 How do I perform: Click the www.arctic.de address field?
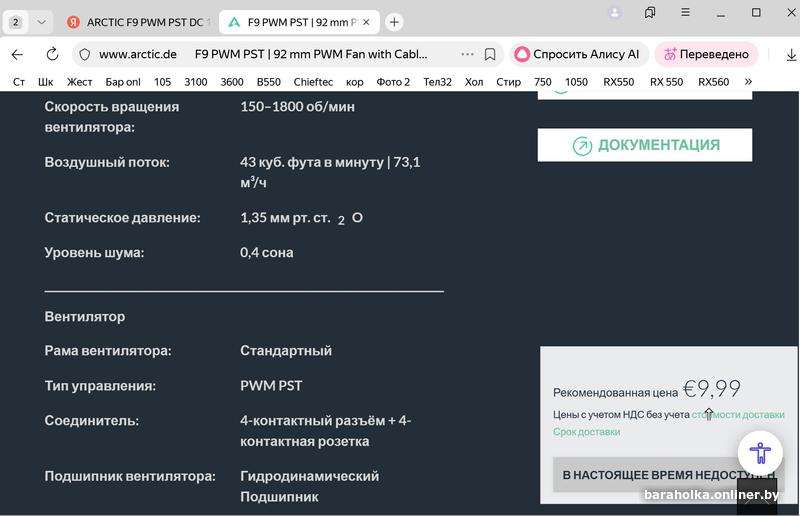click(x=138, y=54)
